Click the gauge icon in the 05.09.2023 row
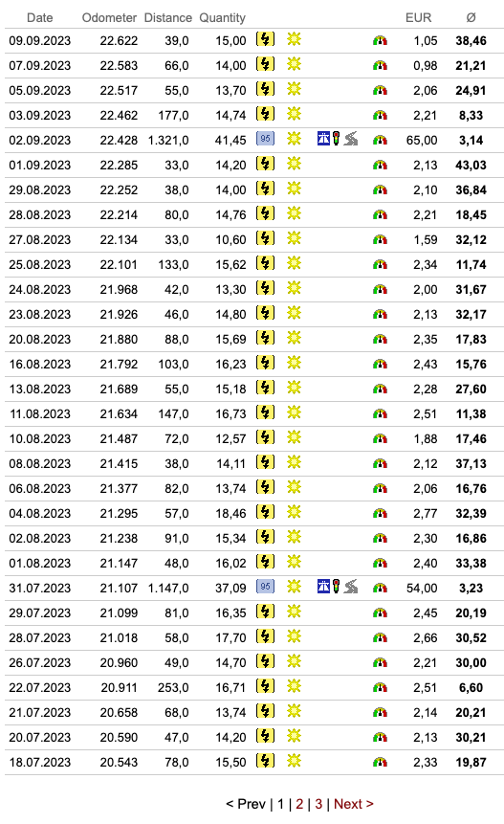Image resolution: width=504 pixels, height=824 pixels. pos(380,90)
